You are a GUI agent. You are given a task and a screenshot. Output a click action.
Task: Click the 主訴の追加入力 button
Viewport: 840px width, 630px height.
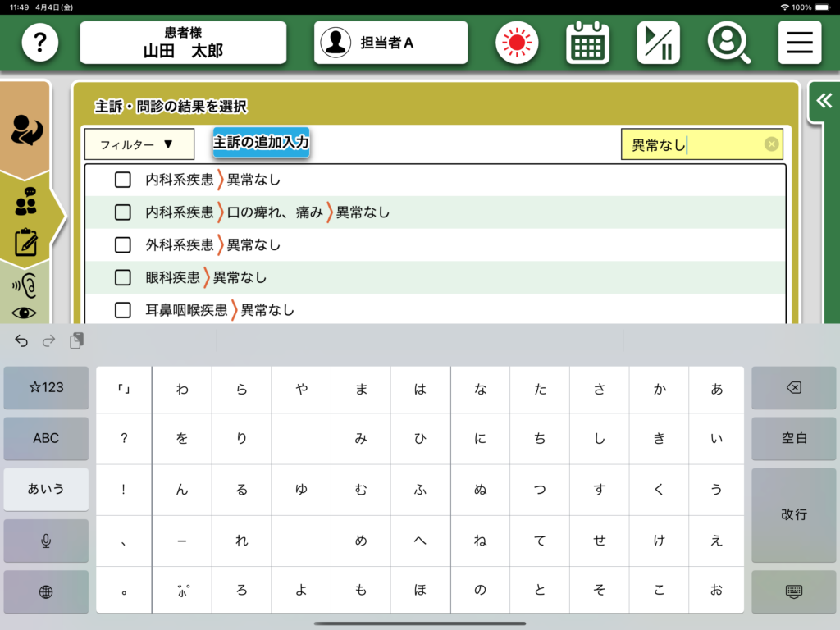click(x=261, y=142)
